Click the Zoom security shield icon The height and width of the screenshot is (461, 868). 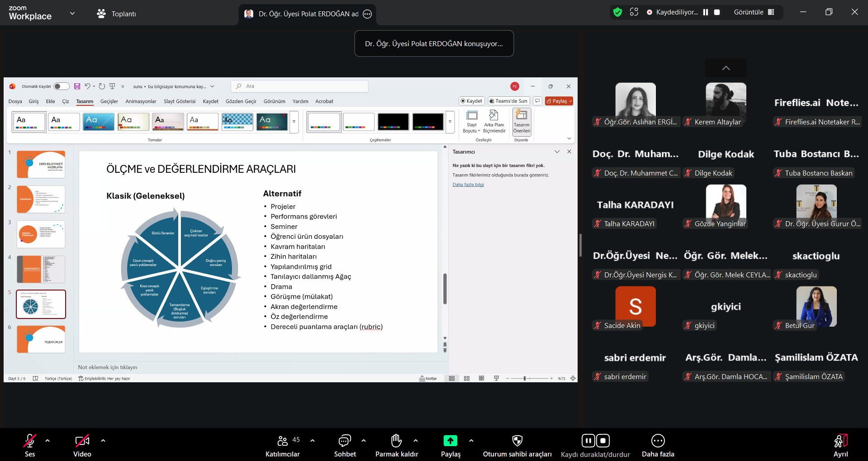tap(617, 12)
